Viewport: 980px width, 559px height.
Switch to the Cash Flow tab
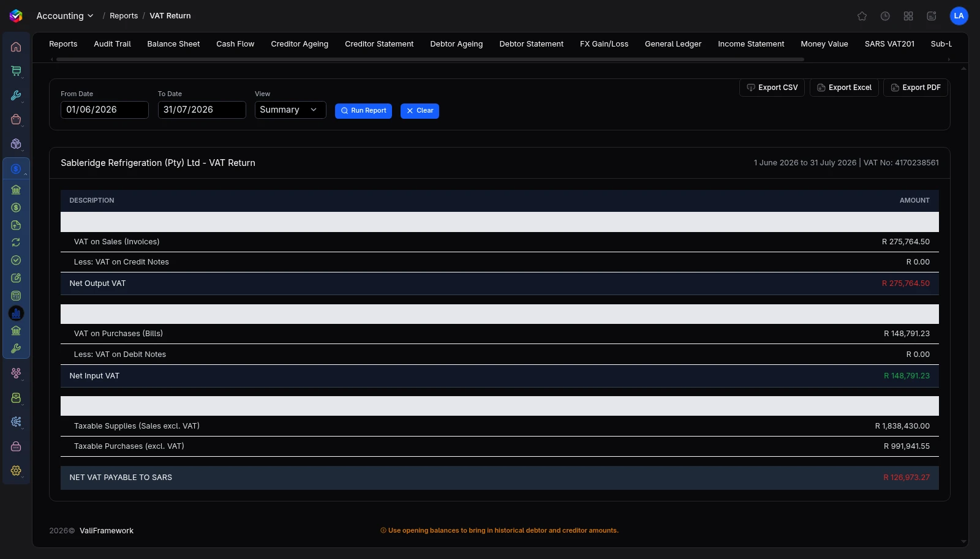click(235, 44)
